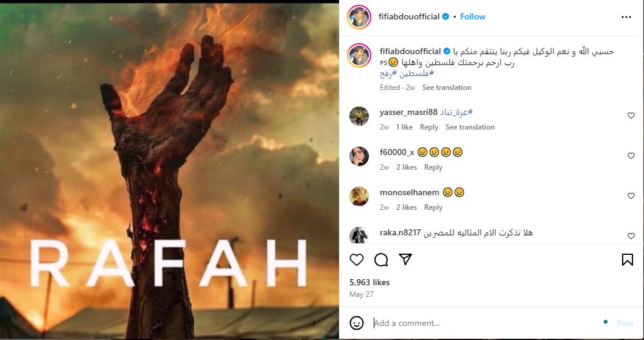The height and width of the screenshot is (340, 644).
Task: Open the emoji picker smiley icon
Action: click(357, 323)
